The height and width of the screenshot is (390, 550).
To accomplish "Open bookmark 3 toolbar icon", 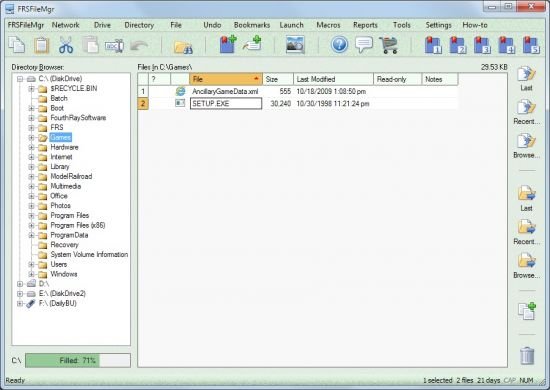I will pyautogui.click(x=482, y=45).
